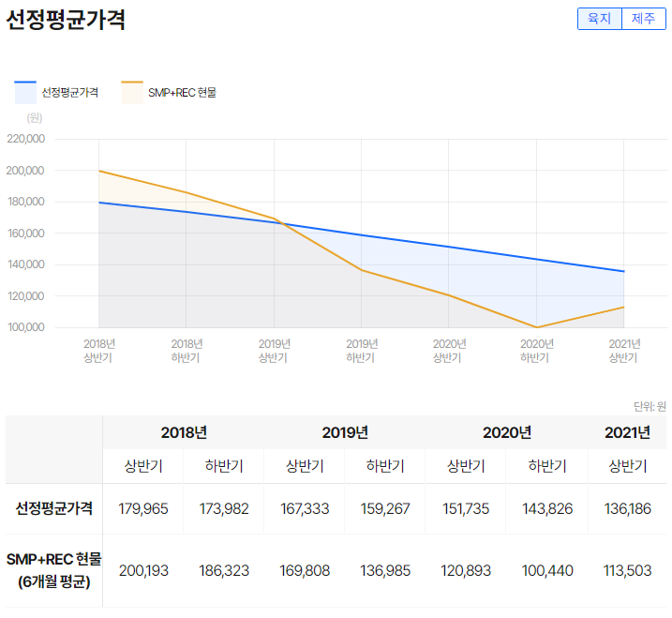
Task: Click orange line's starting point at 2018년 상반기
Action: tap(98, 171)
